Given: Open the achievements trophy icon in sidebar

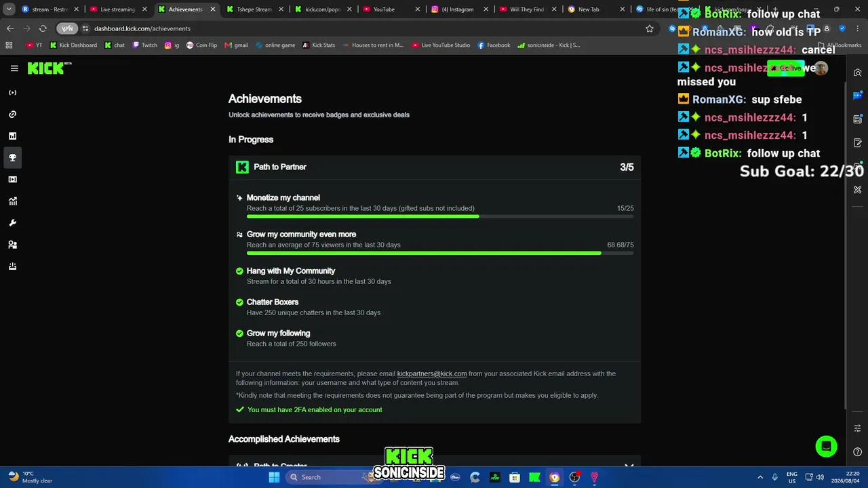Looking at the screenshot, I should click(12, 158).
